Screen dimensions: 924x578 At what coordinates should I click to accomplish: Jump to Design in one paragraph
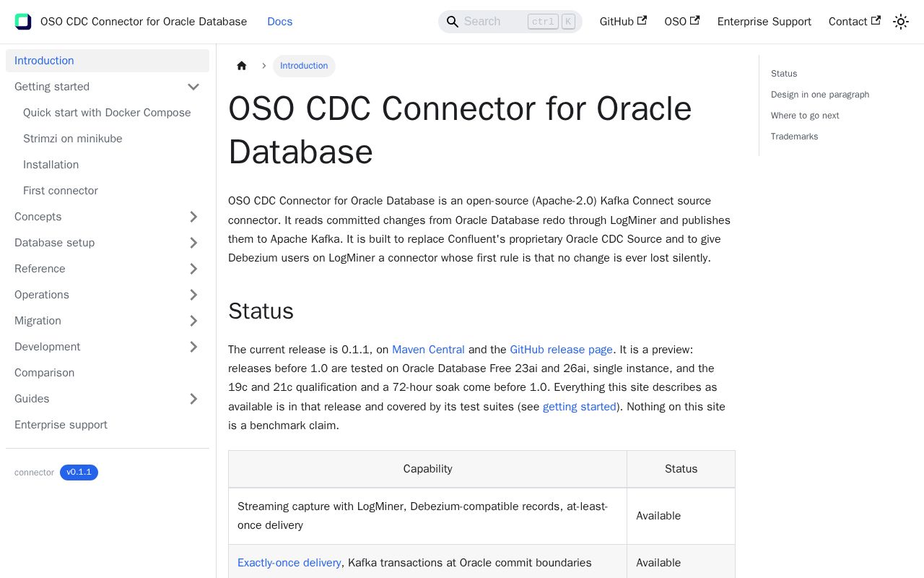point(820,95)
